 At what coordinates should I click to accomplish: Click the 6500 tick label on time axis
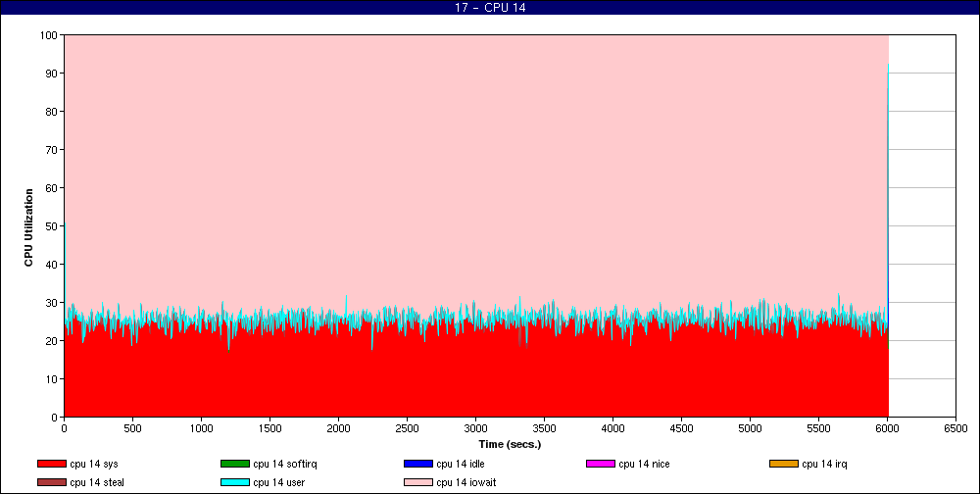tap(955, 429)
